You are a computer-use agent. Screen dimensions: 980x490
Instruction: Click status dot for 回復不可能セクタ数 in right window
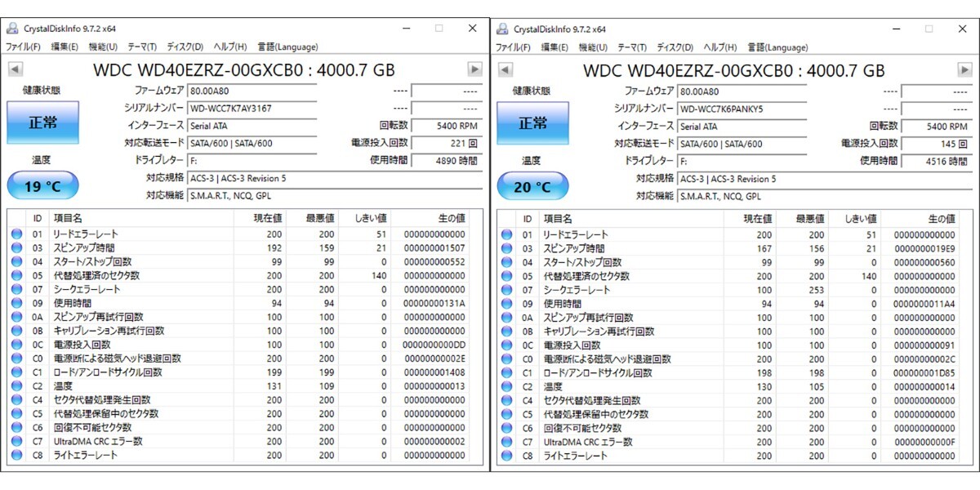506,428
